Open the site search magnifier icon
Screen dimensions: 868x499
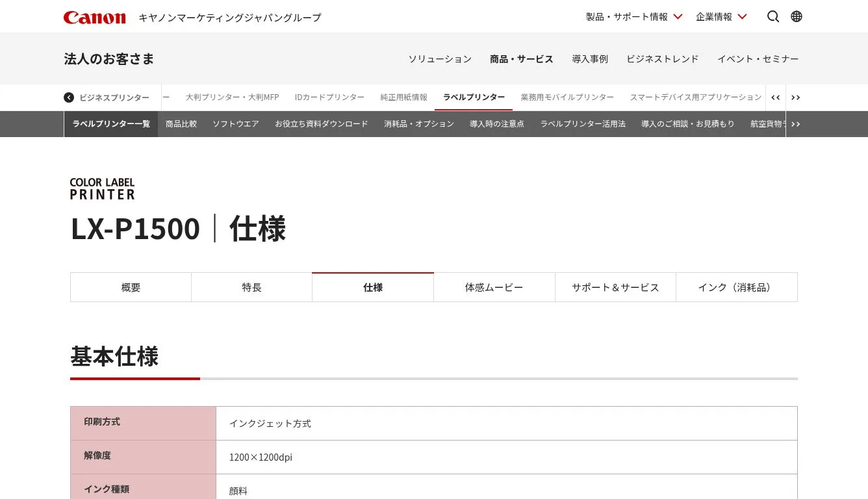pos(773,17)
